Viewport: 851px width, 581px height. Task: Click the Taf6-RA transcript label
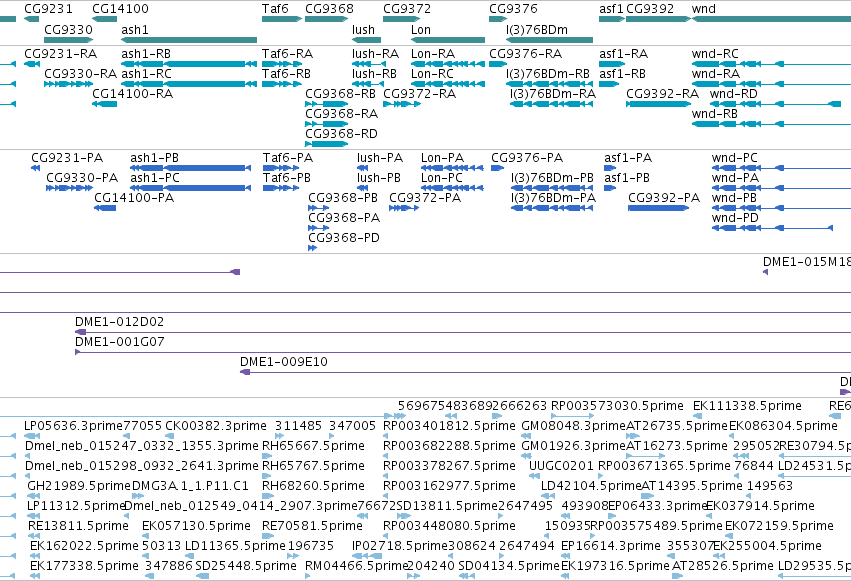pos(287,53)
